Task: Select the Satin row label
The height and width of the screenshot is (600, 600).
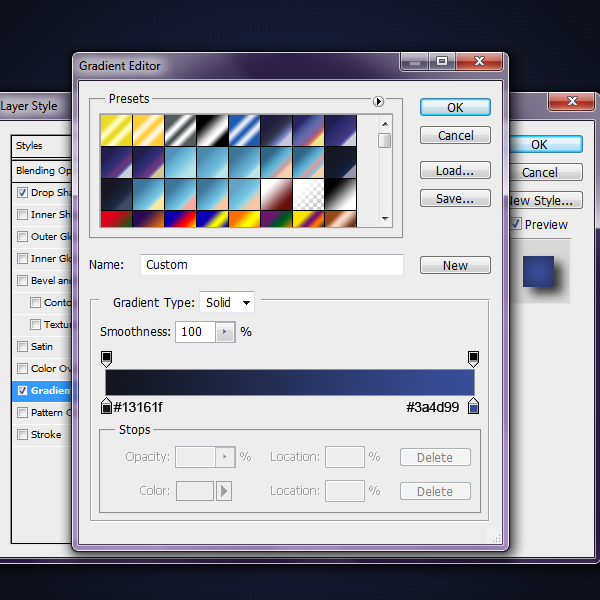Action: [42, 347]
